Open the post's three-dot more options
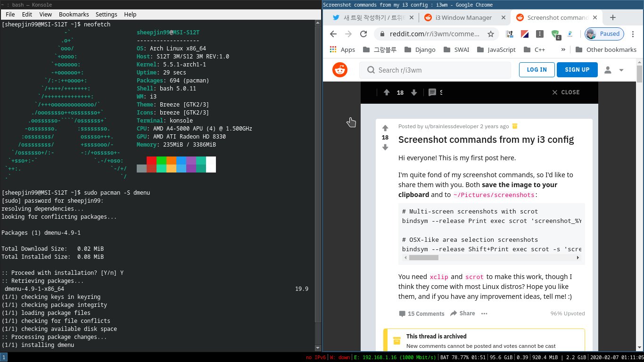The width and height of the screenshot is (644, 362). [484, 313]
